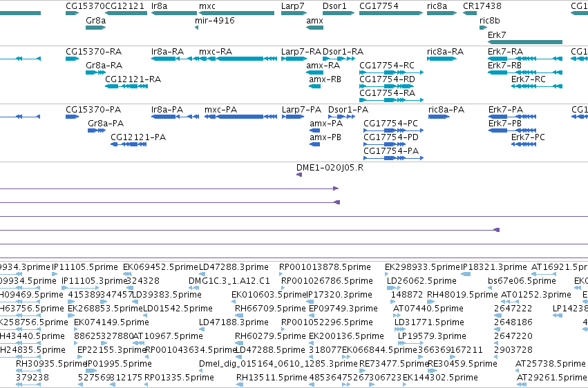Select the CG17754-RA transcript label
The width and height of the screenshot is (588, 388).
[x=387, y=93]
